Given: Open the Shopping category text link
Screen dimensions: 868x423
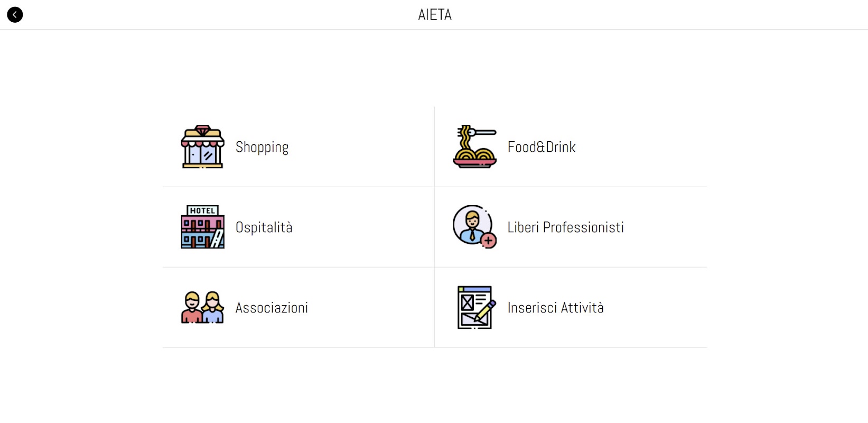Looking at the screenshot, I should pyautogui.click(x=262, y=148).
